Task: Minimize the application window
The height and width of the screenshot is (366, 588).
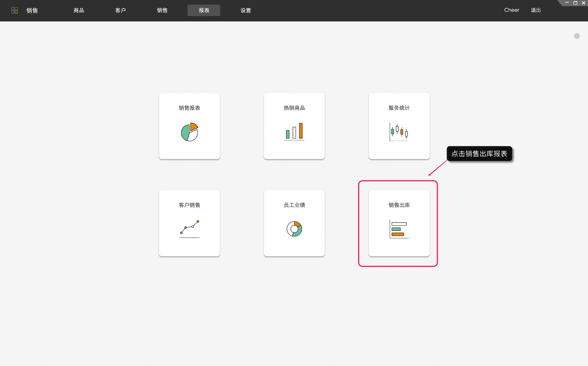Action: point(567,3)
